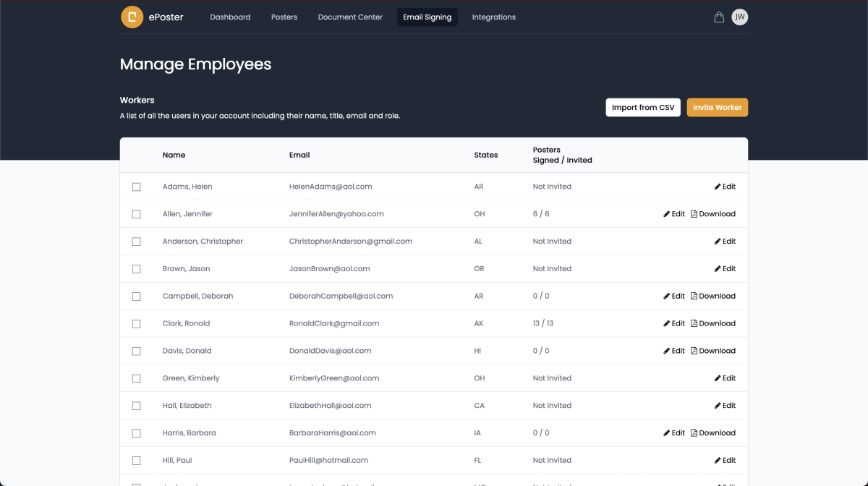This screenshot has width=868, height=486.
Task: Click the Import from CSV button
Action: [642, 107]
